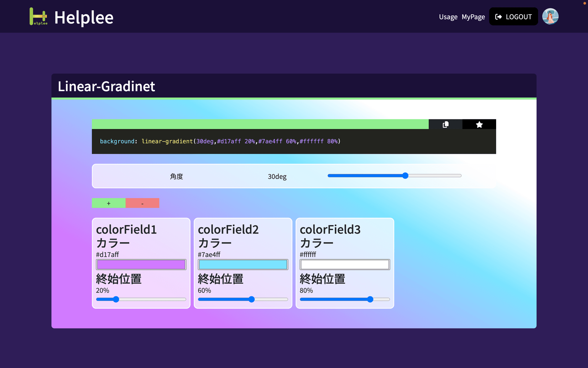Click the logout arrow icon
This screenshot has width=588, height=368.
(x=498, y=17)
